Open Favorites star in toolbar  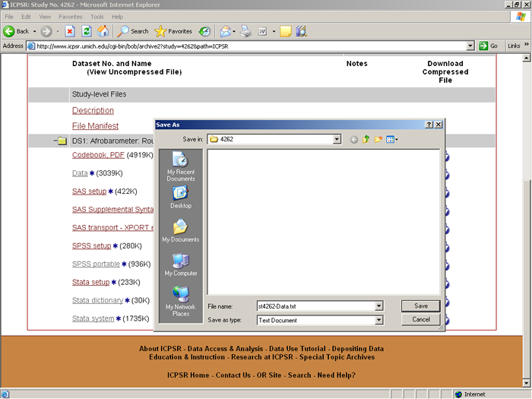(x=173, y=31)
